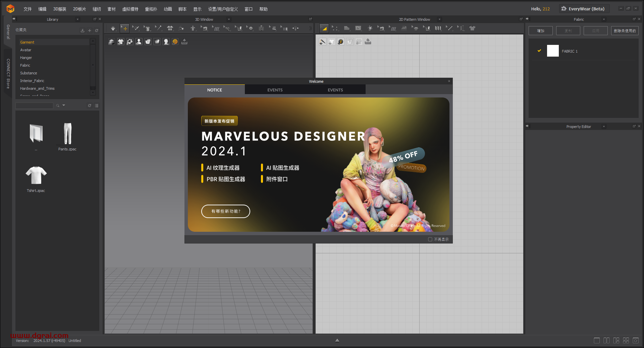Screen dimensions: 644x348
Task: Click the 2D window export icon
Action: point(368,42)
